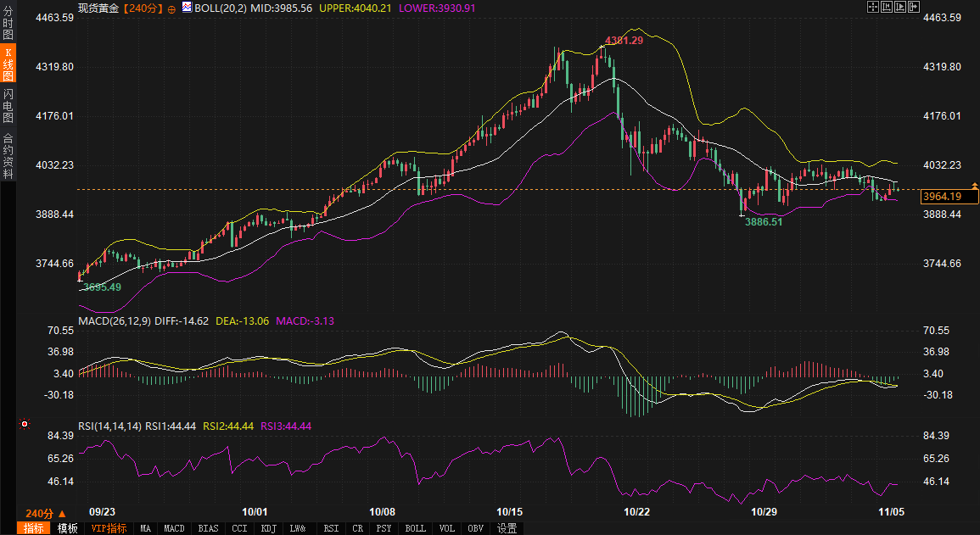Open the 合约资料 sidebar tab
Screen dimensions: 980x535
click(x=8, y=155)
